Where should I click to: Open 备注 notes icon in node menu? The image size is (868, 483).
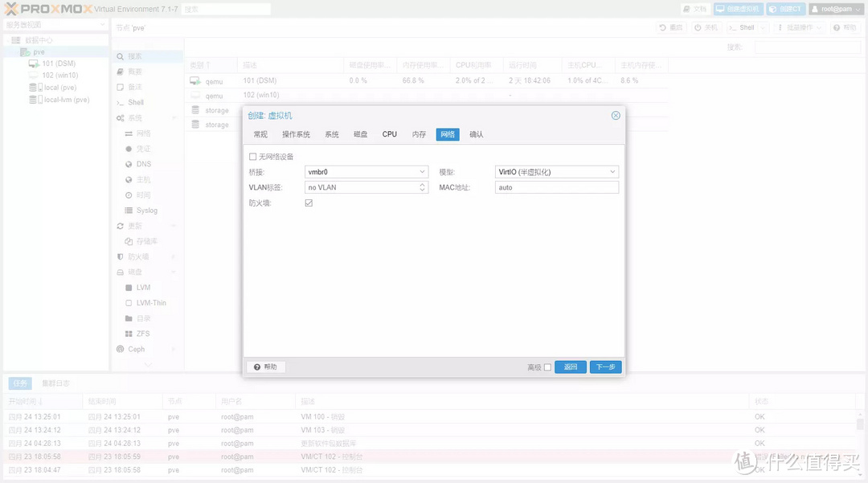(120, 88)
